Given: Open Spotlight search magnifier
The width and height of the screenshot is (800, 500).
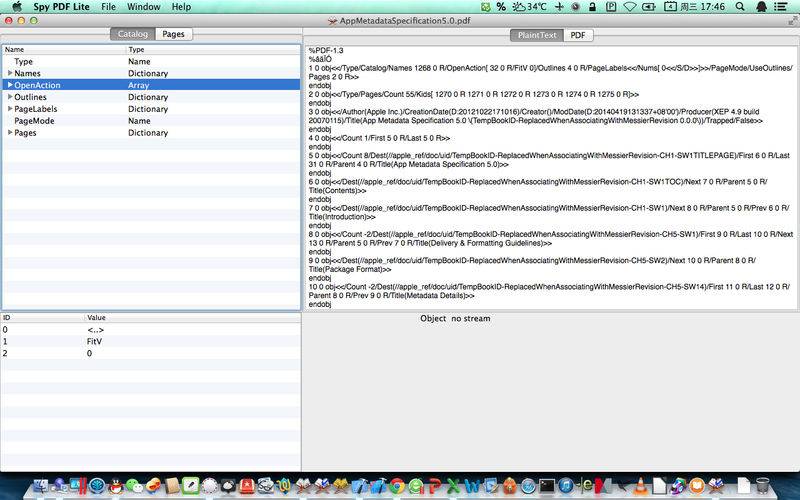Looking at the screenshot, I should (x=740, y=7).
